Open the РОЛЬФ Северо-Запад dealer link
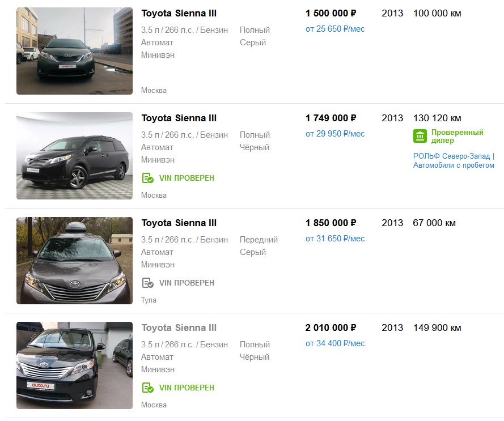504x421 pixels. (x=454, y=160)
